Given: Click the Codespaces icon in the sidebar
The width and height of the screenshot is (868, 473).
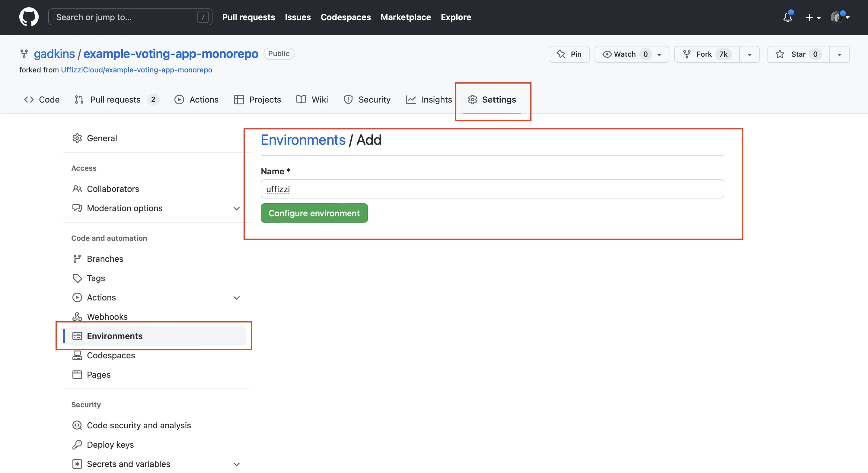Looking at the screenshot, I should tap(77, 355).
